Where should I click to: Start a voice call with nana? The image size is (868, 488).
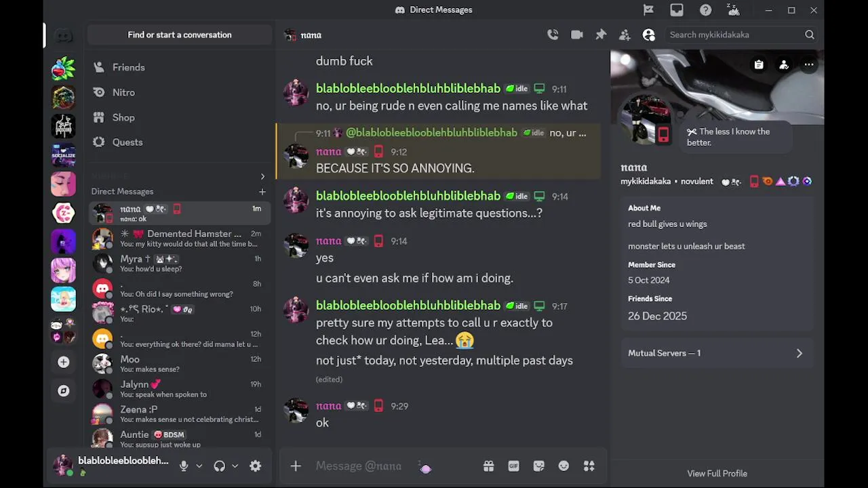point(553,35)
